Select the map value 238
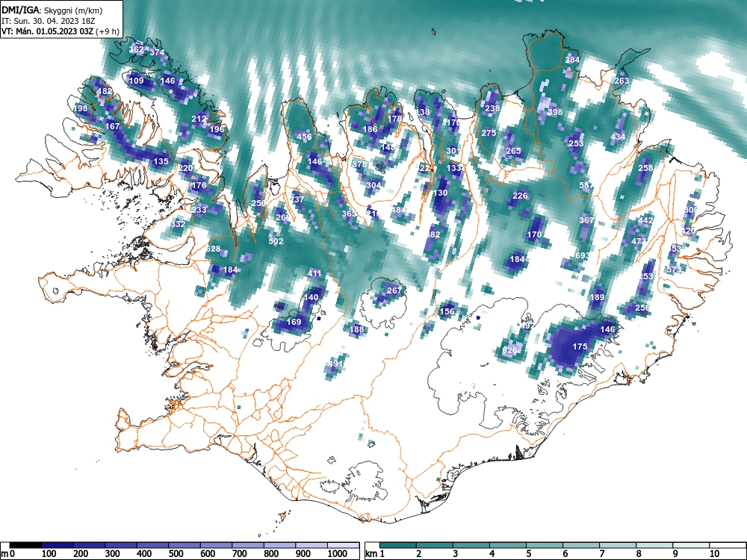Screen dimensions: 747x560 click(x=492, y=108)
